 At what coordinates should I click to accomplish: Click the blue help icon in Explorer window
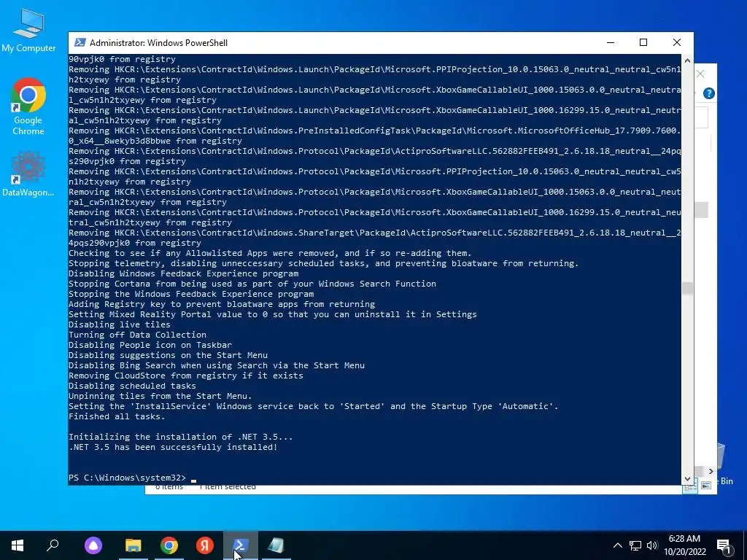pos(708,93)
